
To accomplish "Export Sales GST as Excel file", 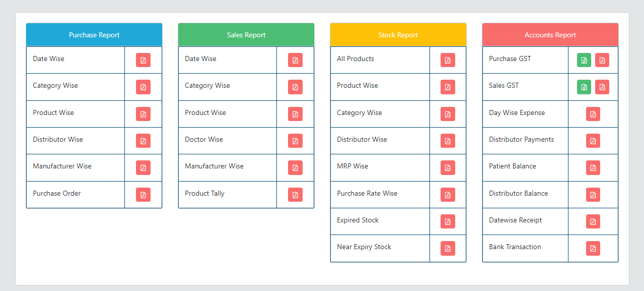I will pos(584,87).
